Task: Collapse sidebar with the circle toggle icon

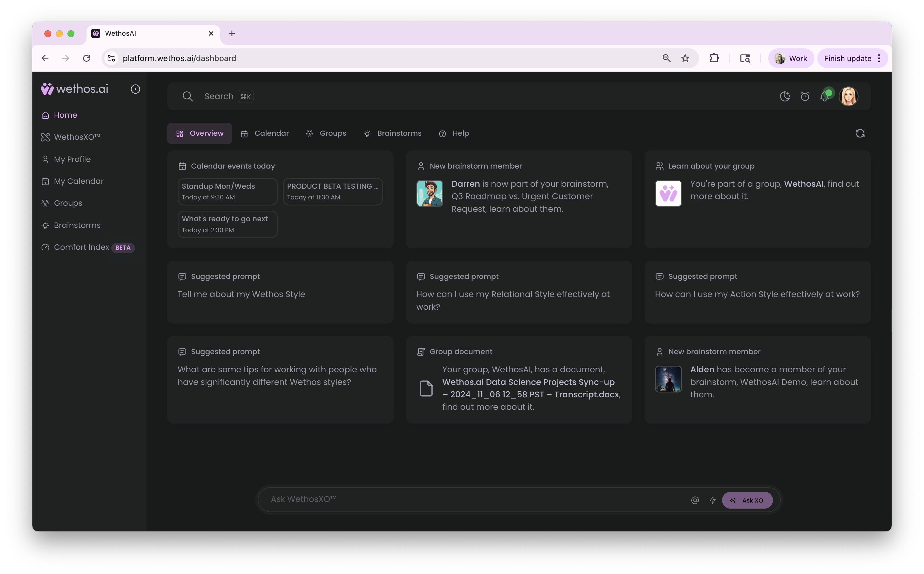Action: [x=135, y=89]
